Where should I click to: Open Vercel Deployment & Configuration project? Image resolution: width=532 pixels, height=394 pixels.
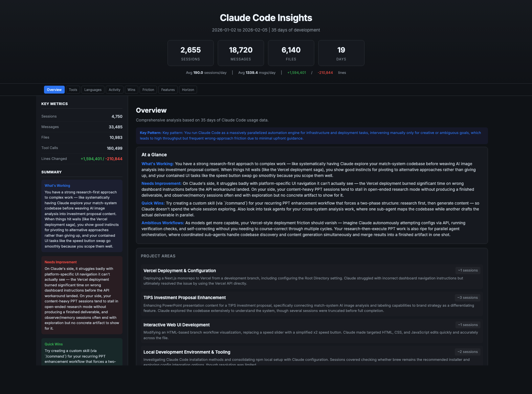pyautogui.click(x=312, y=277)
